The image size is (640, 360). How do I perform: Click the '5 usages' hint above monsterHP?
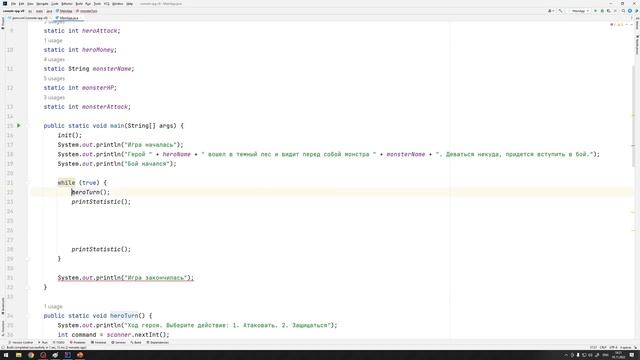54,79
